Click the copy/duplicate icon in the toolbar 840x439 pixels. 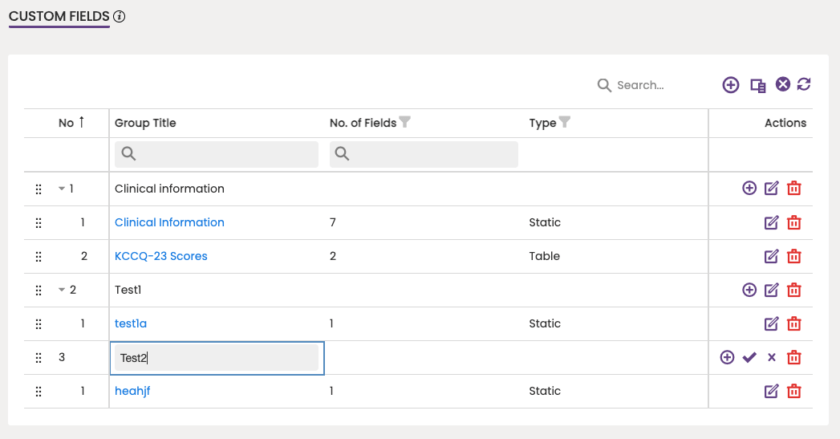758,85
